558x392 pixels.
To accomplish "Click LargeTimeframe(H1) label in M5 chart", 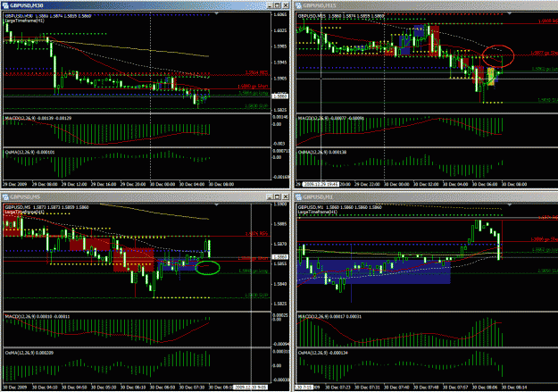I will pos(24,212).
